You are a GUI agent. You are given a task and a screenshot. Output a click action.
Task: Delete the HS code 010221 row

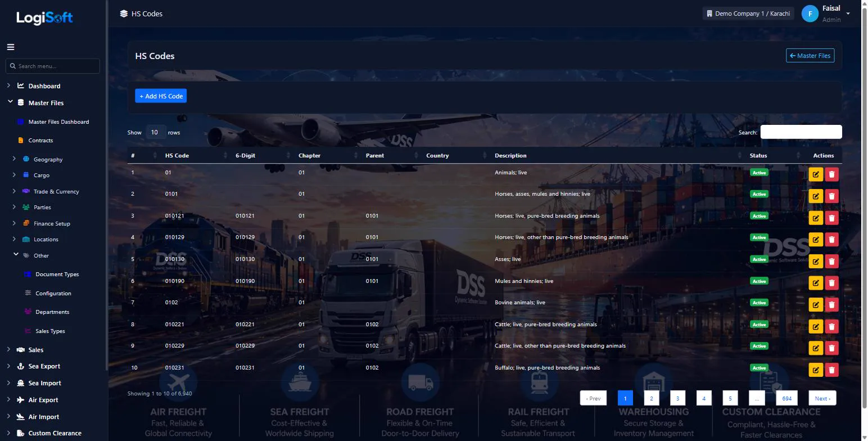pos(831,326)
